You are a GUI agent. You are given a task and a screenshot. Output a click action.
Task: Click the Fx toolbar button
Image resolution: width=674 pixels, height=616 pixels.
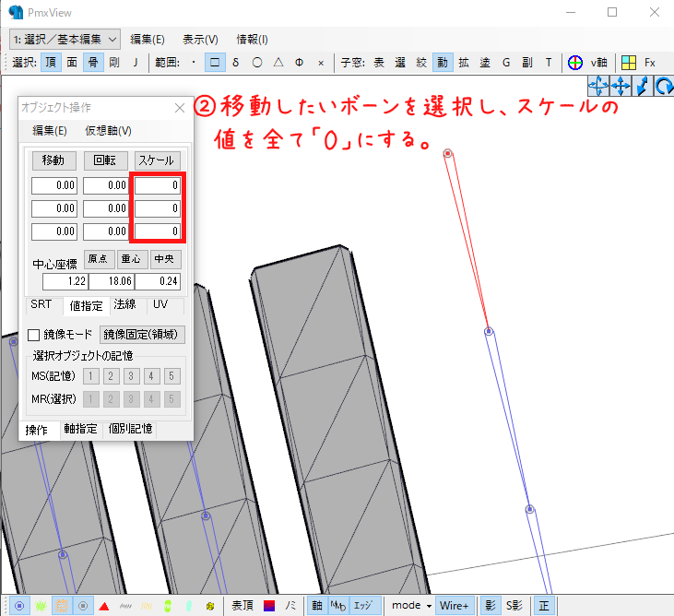click(x=649, y=63)
